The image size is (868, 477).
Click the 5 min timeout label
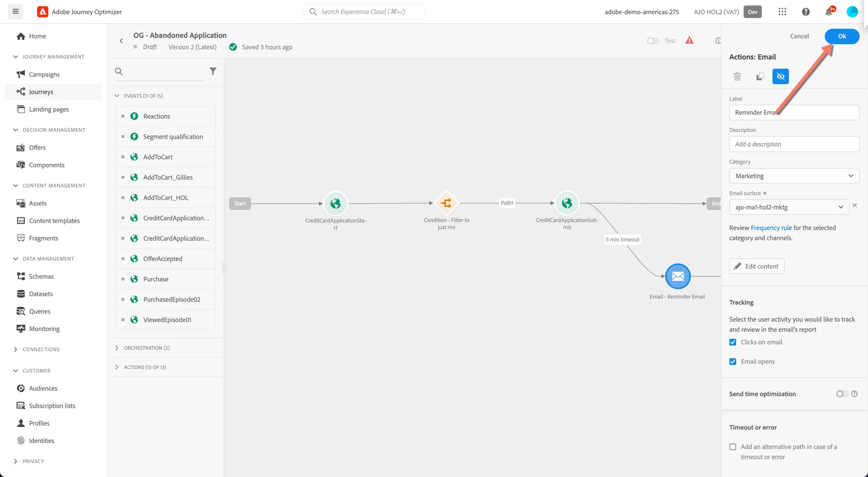pyautogui.click(x=622, y=239)
